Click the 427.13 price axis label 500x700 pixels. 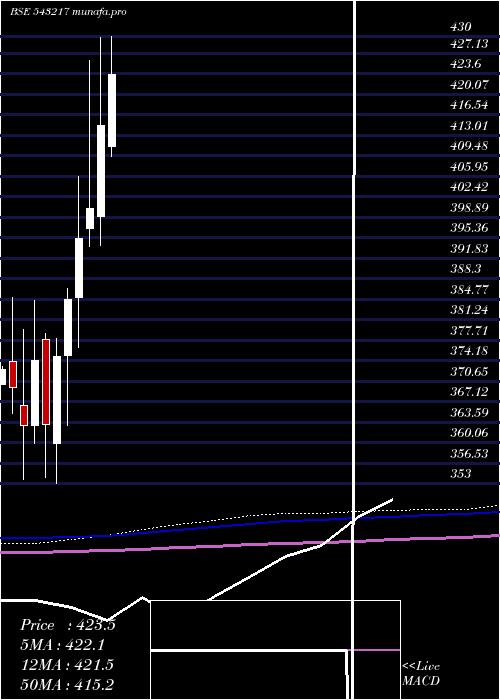click(469, 44)
